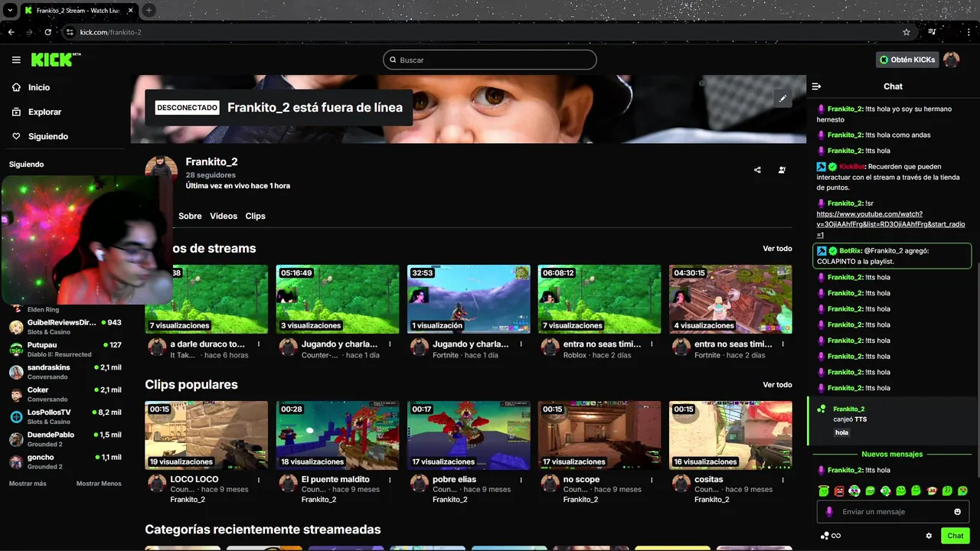The height and width of the screenshot is (551, 980).
Task: Open a new browser tab
Action: (149, 10)
